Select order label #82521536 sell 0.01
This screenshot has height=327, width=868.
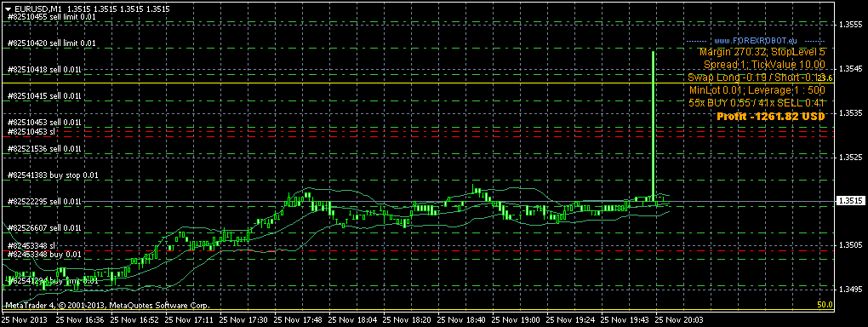point(43,148)
